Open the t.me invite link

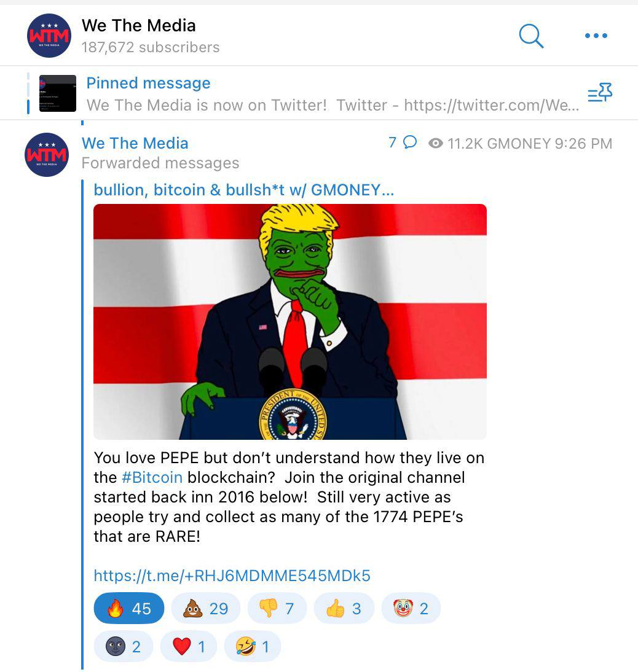(232, 576)
